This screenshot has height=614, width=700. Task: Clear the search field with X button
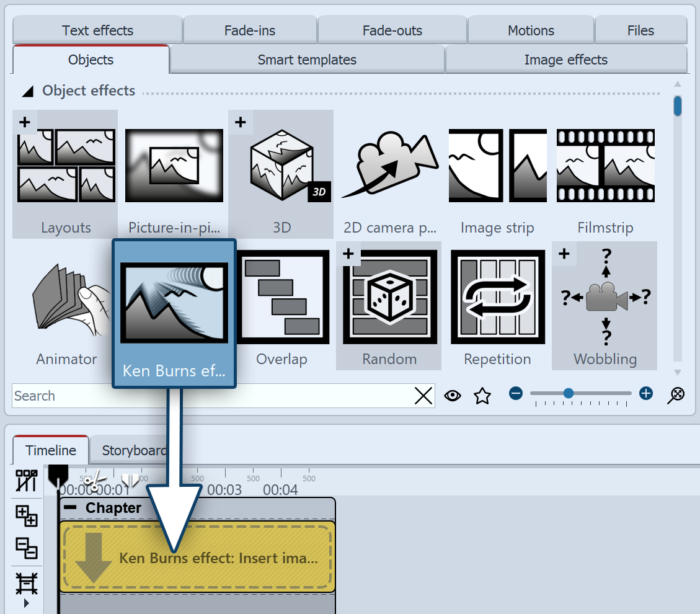(x=423, y=396)
